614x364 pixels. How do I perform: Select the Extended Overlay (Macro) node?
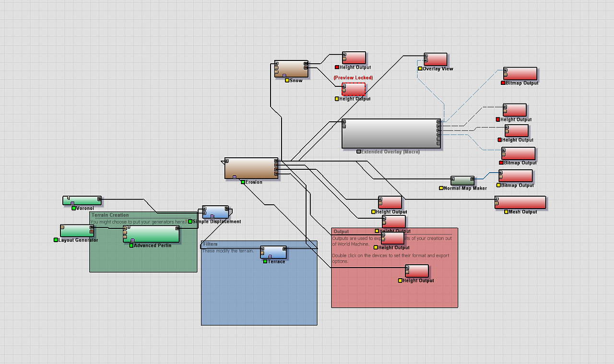(391, 133)
